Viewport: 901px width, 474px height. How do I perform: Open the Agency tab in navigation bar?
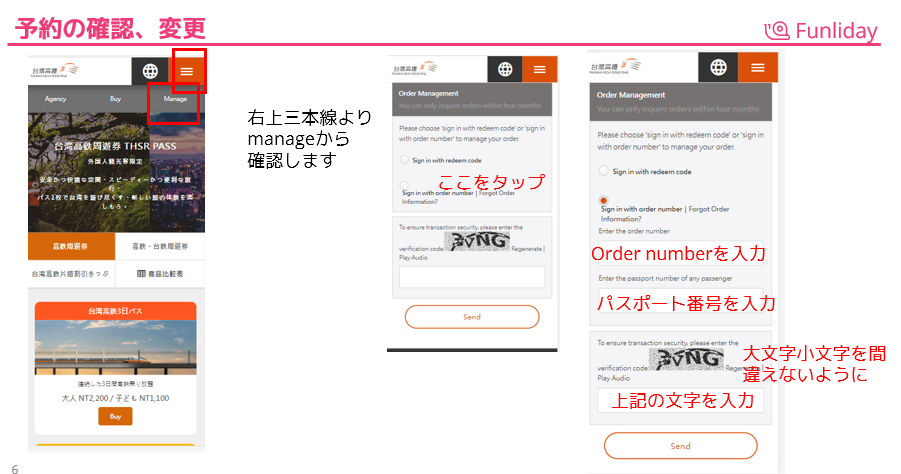tap(56, 99)
